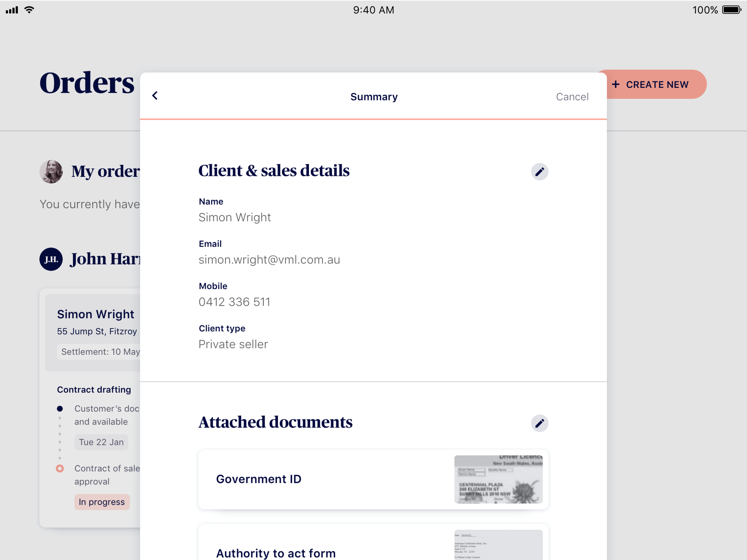Edit Attached documents using pencil icon

coord(539,423)
